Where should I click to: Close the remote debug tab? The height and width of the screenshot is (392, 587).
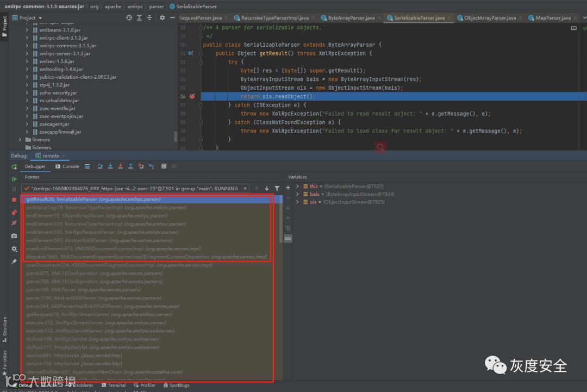pos(63,155)
